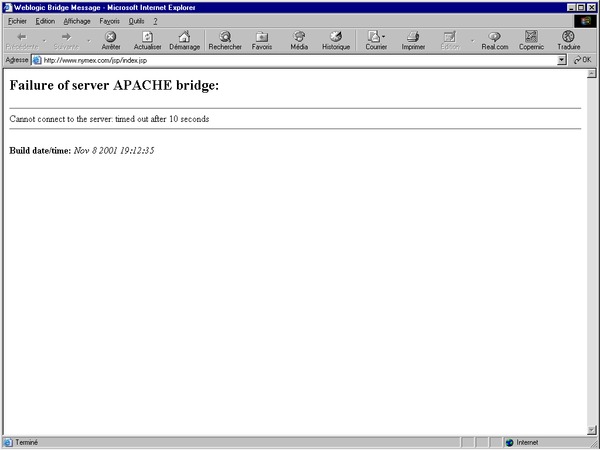Open the Outils menu
The image size is (600, 450).
pos(136,21)
